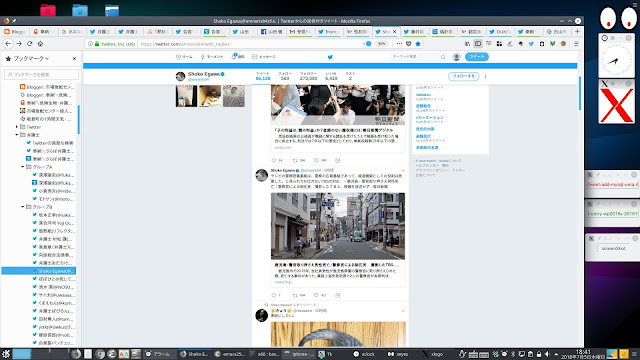Open the Firefox hamburger menu
Image resolution: width=640 pixels, height=360 pixels.
point(576,44)
